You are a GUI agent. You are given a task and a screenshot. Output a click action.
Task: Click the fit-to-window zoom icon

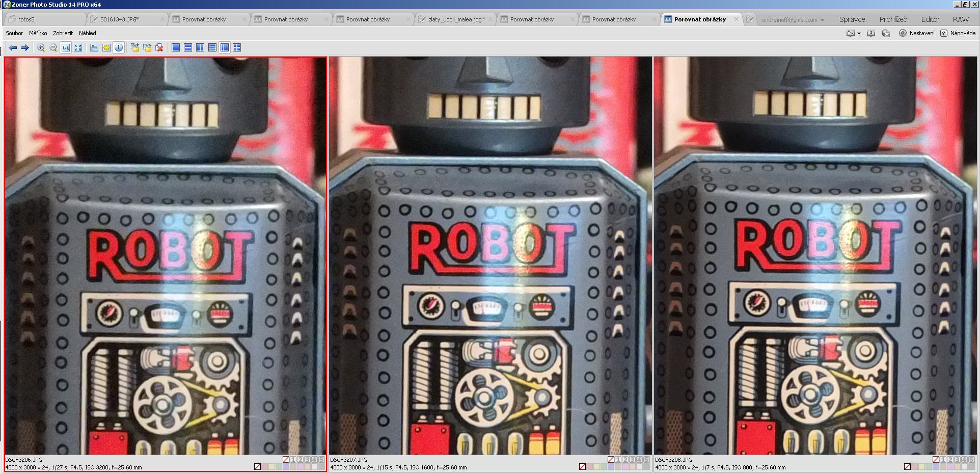(78, 47)
